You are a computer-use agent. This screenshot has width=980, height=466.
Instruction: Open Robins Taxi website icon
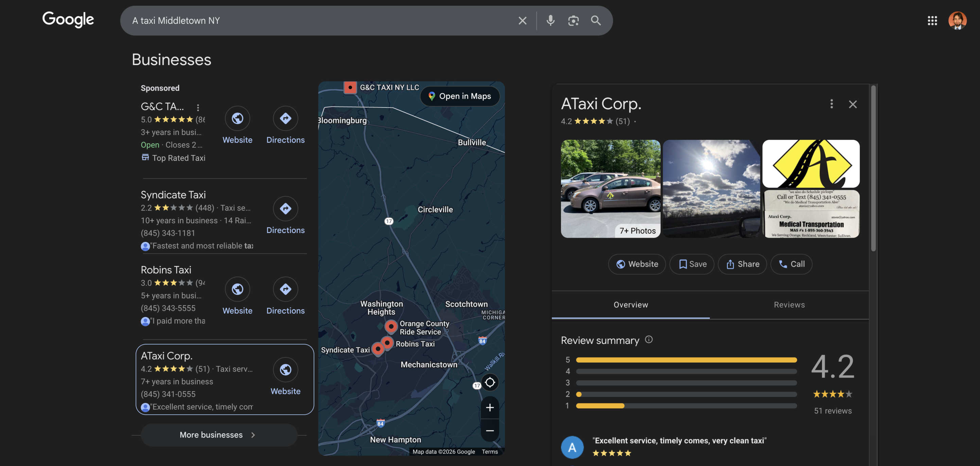237,289
